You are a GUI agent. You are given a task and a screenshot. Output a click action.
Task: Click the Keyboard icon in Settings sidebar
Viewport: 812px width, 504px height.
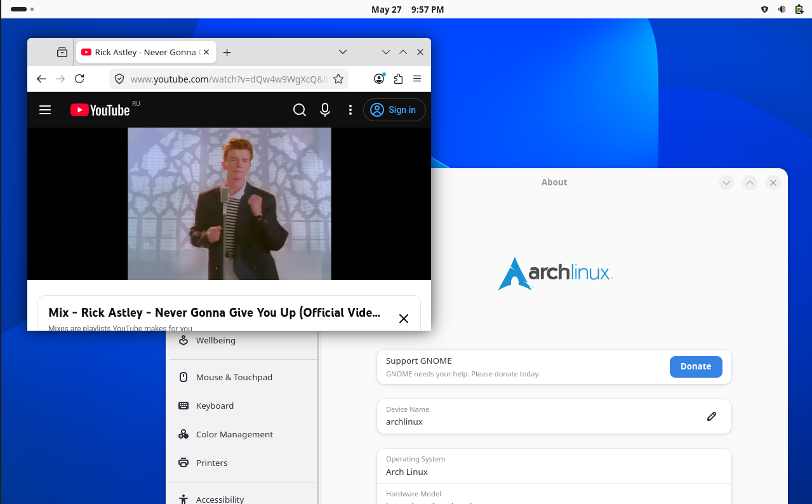[x=183, y=406]
